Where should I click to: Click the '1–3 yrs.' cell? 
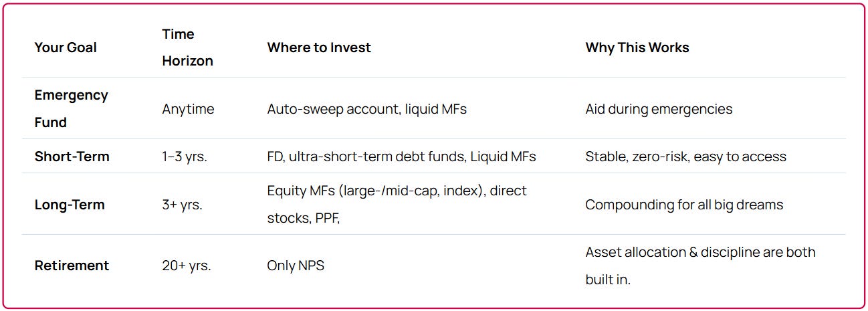(x=184, y=157)
